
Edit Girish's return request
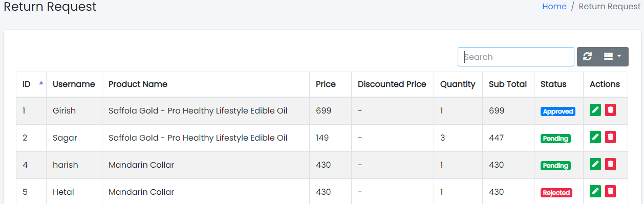[x=595, y=110]
